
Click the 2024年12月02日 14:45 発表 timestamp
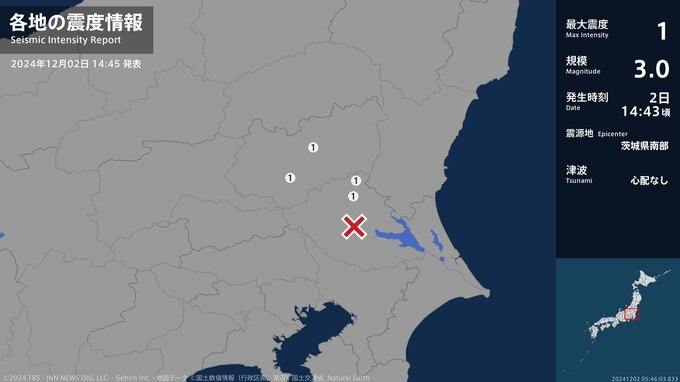(76, 64)
